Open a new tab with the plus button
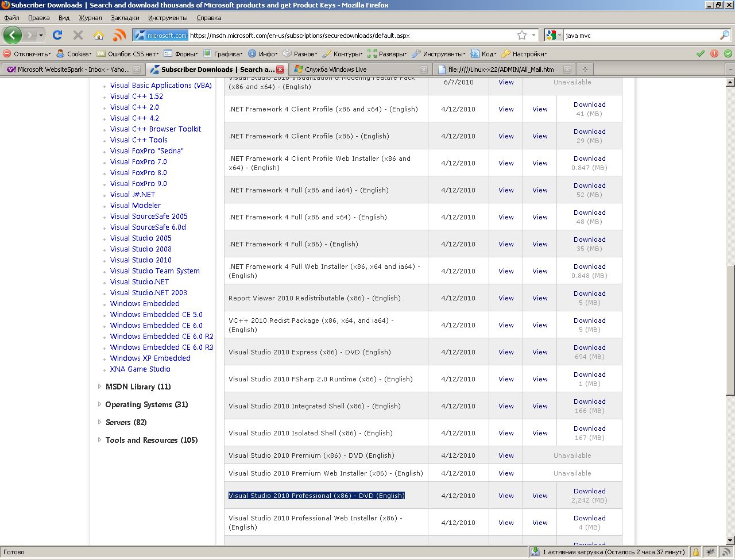Viewport: 735px width, 560px height. coord(585,69)
